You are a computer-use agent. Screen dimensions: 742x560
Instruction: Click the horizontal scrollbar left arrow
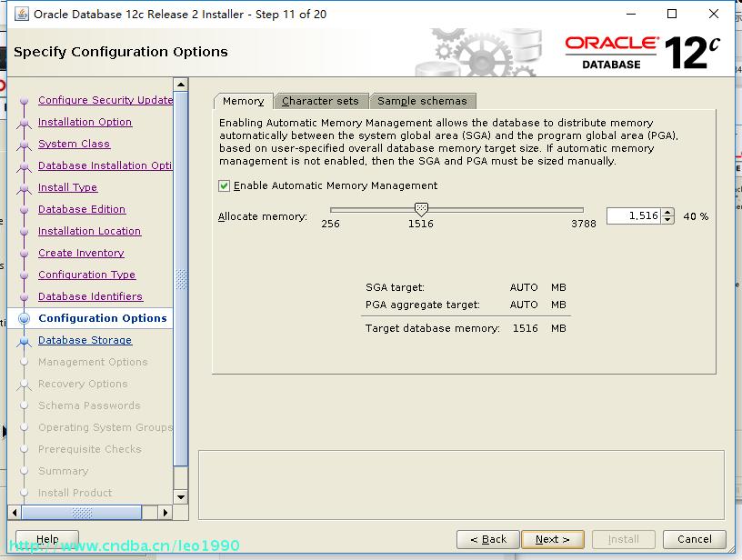coord(15,513)
